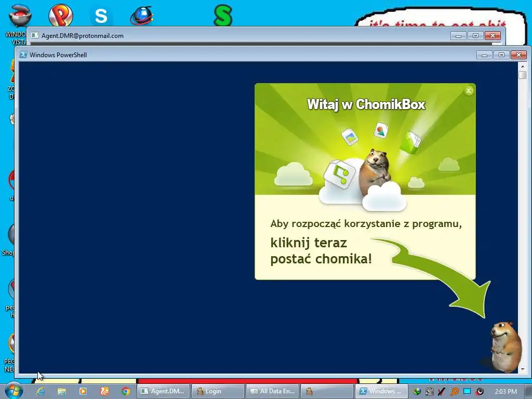Close the Agent.DMR@protonmail.com window
The image size is (532, 399).
(493, 36)
